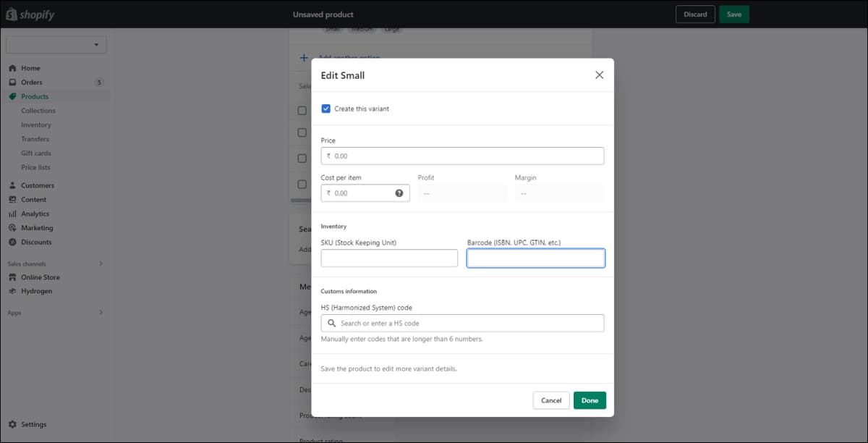Click the Orders count badge 5
868x443 pixels.
pyautogui.click(x=99, y=83)
